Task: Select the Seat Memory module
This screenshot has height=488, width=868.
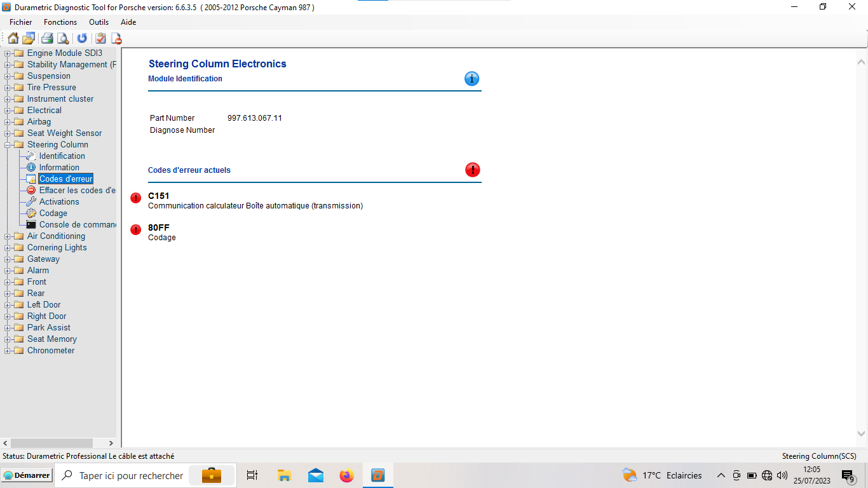Action: (51, 339)
